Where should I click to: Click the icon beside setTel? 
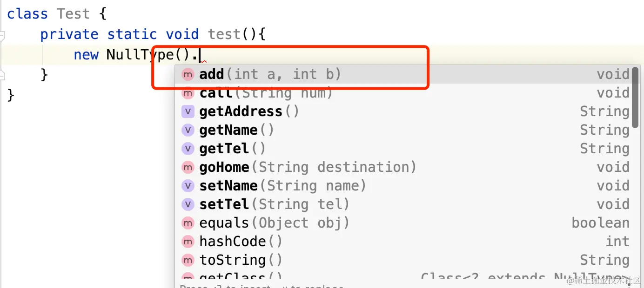click(x=188, y=204)
